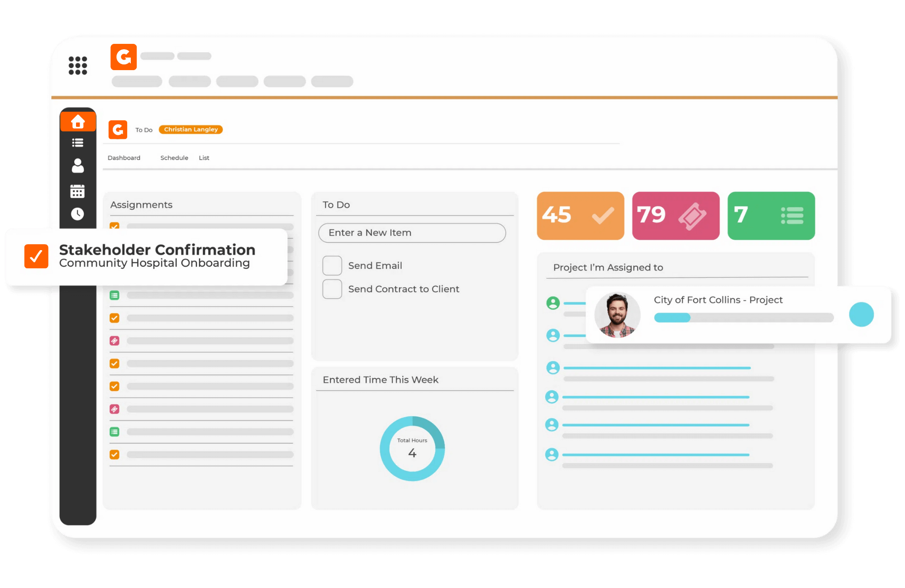Click the Assignments panel heading
The width and height of the screenshot is (905, 588).
141,205
